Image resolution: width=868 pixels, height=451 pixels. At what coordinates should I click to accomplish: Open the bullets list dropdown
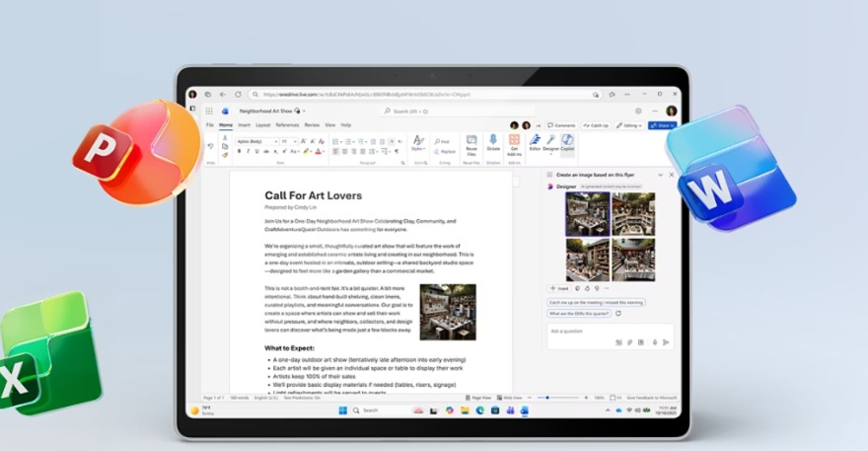pos(341,141)
